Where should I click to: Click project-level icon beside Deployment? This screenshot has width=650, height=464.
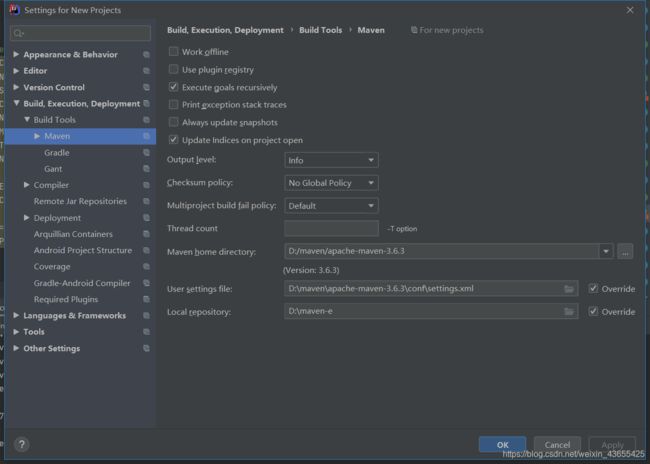pos(146,218)
